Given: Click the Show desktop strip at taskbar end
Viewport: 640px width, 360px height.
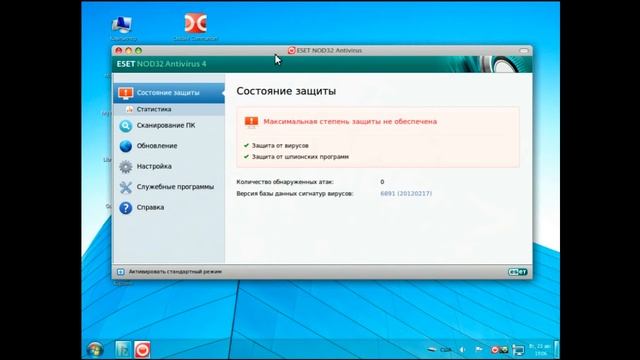Looking at the screenshot, I should coord(557,350).
